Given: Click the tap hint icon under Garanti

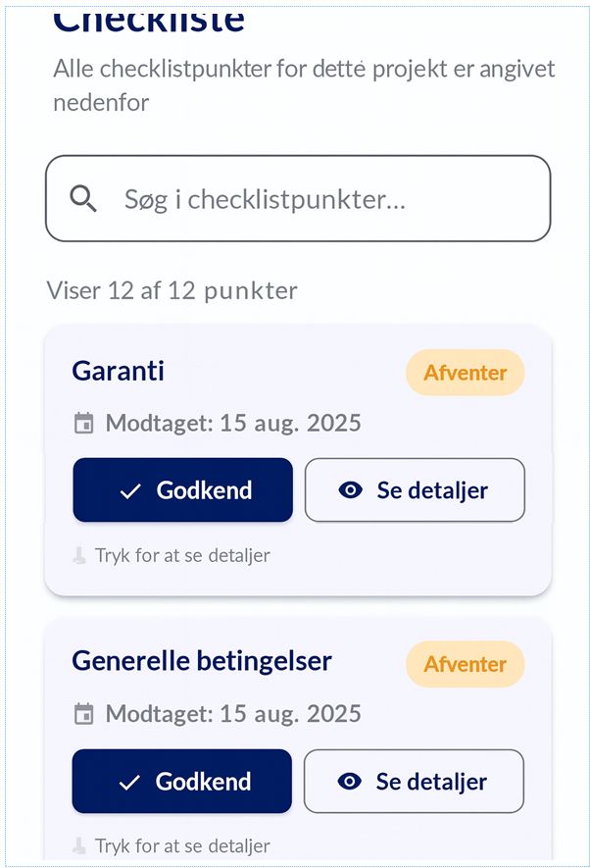Looking at the screenshot, I should pos(80,555).
